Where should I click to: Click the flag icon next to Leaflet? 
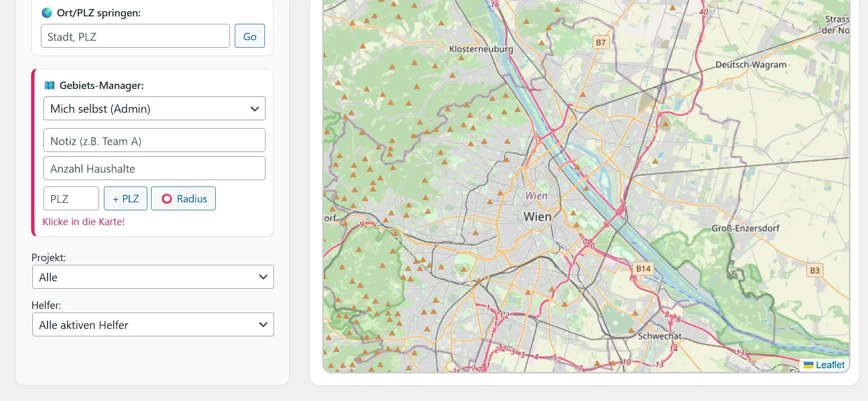pyautogui.click(x=809, y=365)
